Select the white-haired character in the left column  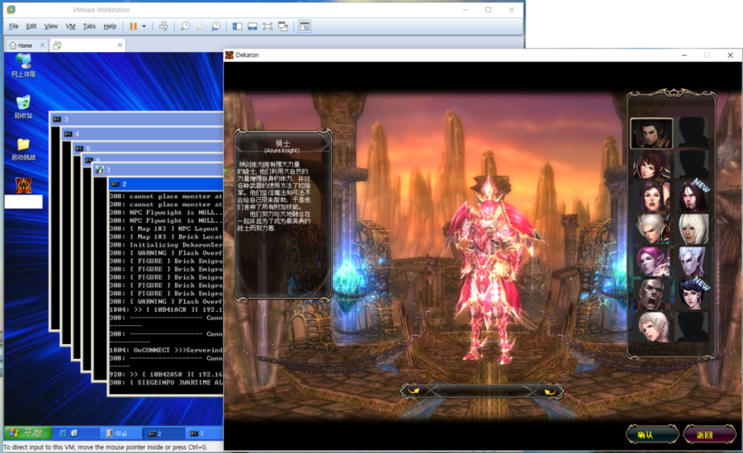pos(651,228)
